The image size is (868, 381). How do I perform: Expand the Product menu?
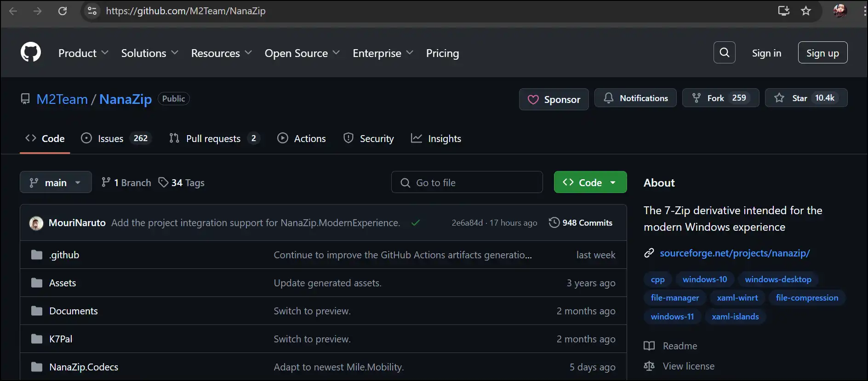pos(83,53)
